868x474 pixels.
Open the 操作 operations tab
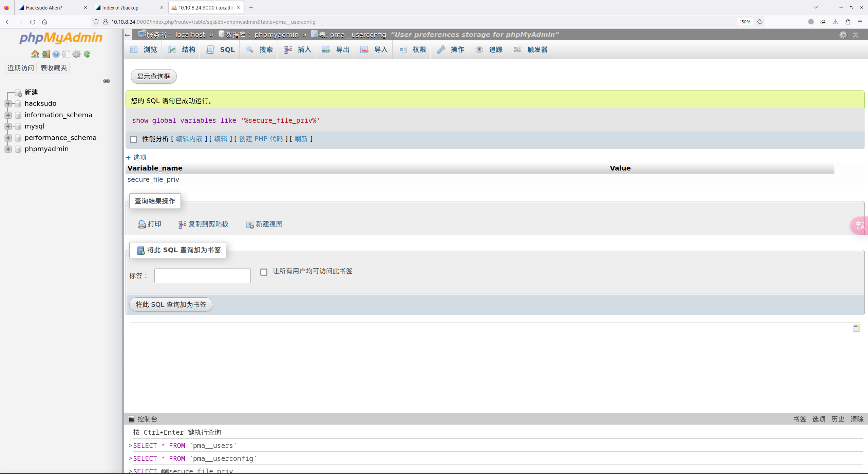pyautogui.click(x=450, y=50)
